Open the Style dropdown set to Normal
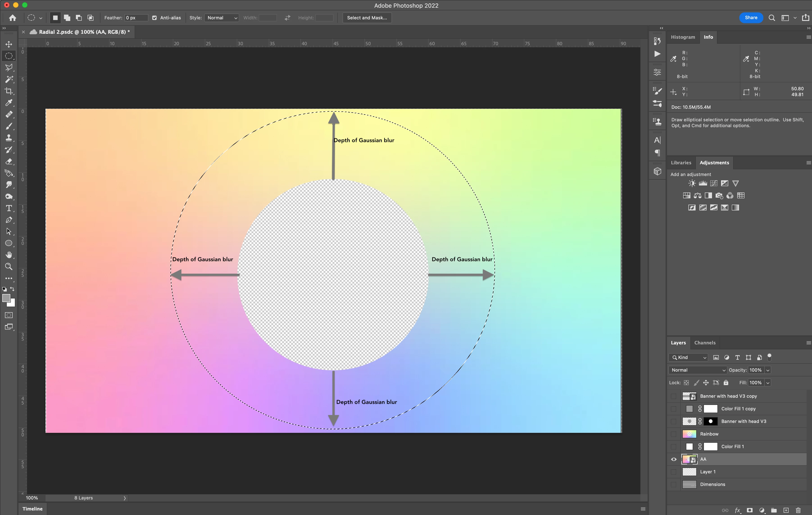This screenshot has height=515, width=812. (x=222, y=18)
